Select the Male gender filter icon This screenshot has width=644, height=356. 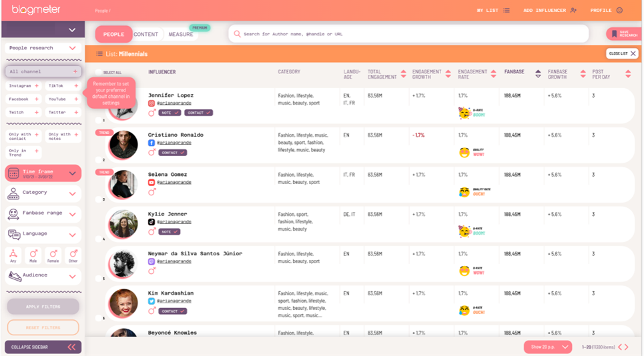pos(33,255)
